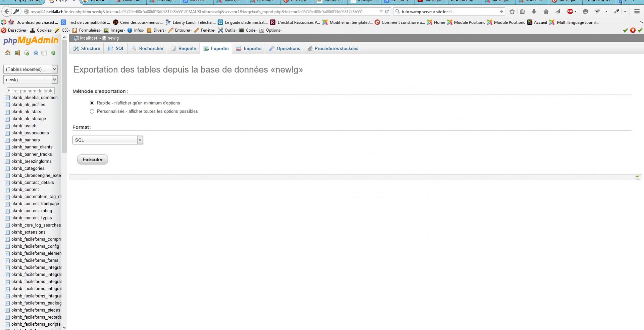Click the table icon beside okrhb_content
This screenshot has width=644, height=330.
click(x=7, y=190)
